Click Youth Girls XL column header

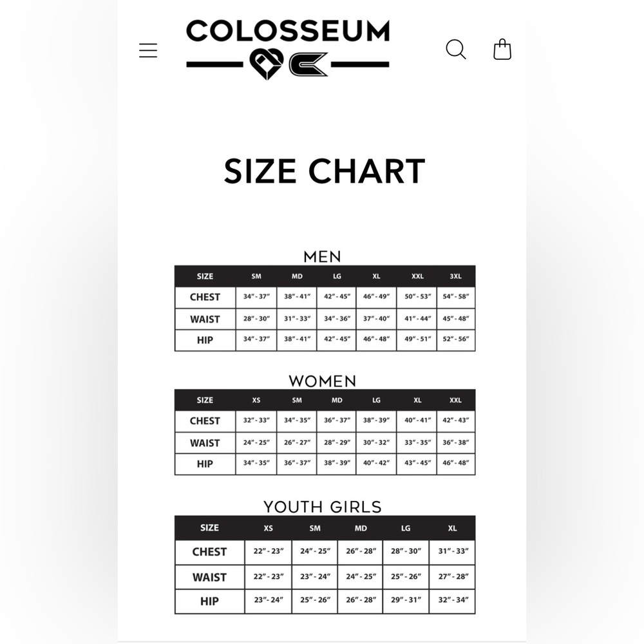452,528
